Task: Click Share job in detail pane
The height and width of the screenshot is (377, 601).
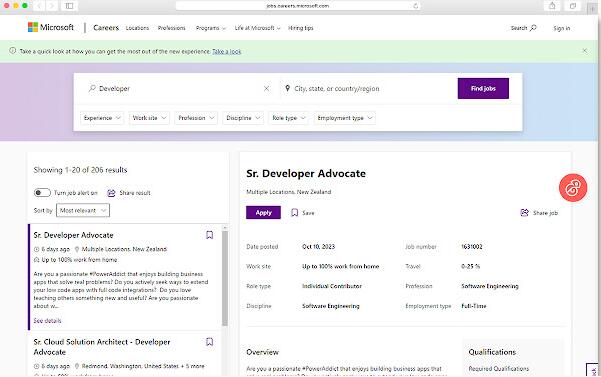Action: 539,213
